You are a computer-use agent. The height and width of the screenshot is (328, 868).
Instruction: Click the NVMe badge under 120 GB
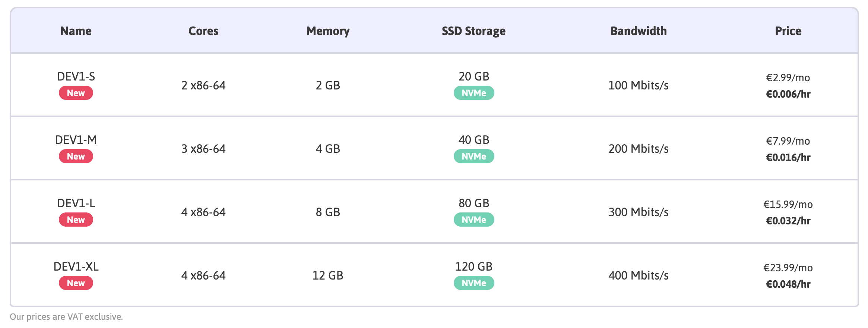tap(473, 283)
